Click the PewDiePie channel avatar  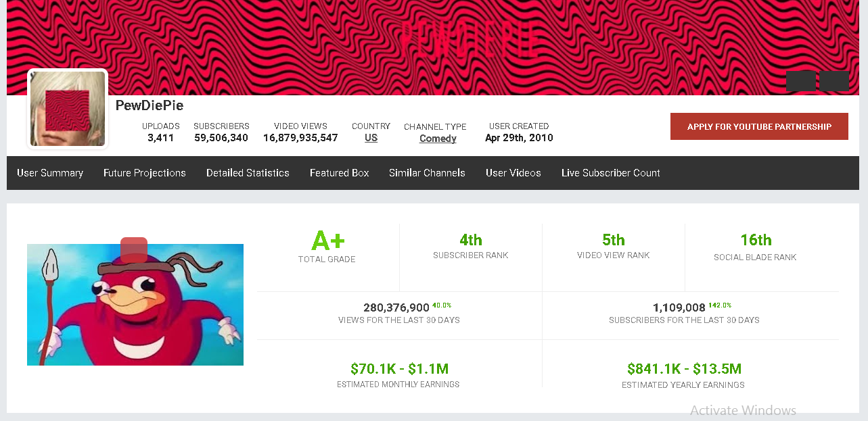(68, 109)
